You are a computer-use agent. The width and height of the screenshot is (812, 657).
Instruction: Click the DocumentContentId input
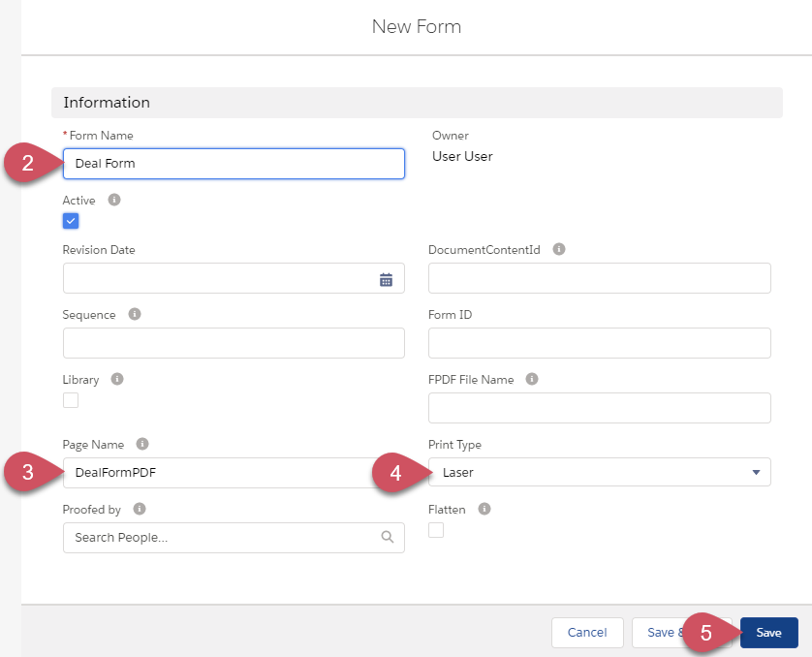599,278
